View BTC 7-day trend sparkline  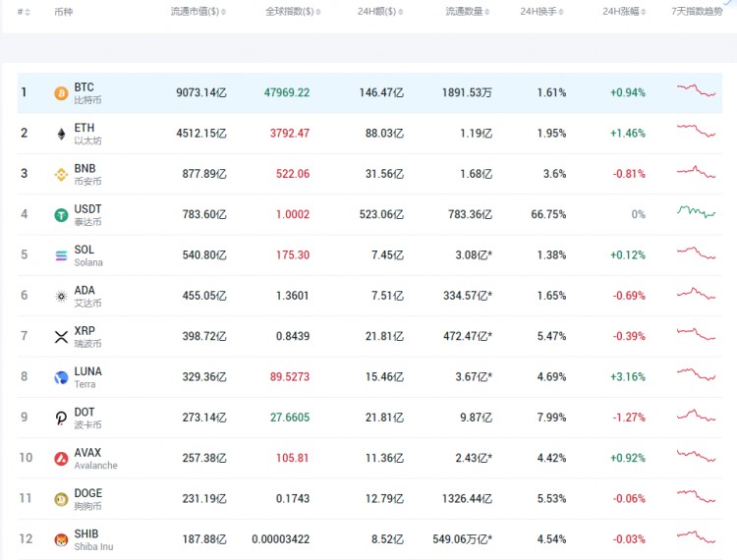[696, 90]
